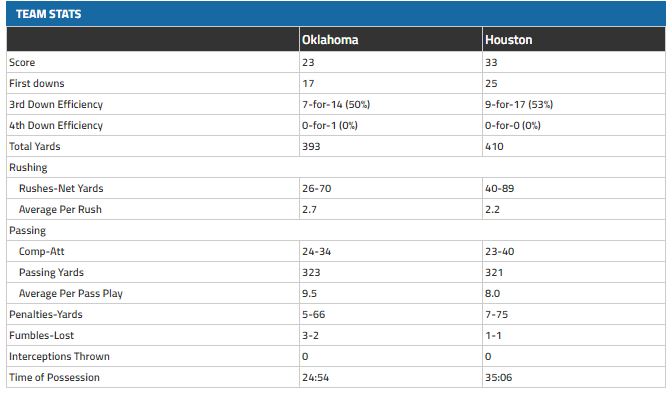The image size is (672, 397).
Task: Click the TEAM STATS header
Action: tap(48, 14)
